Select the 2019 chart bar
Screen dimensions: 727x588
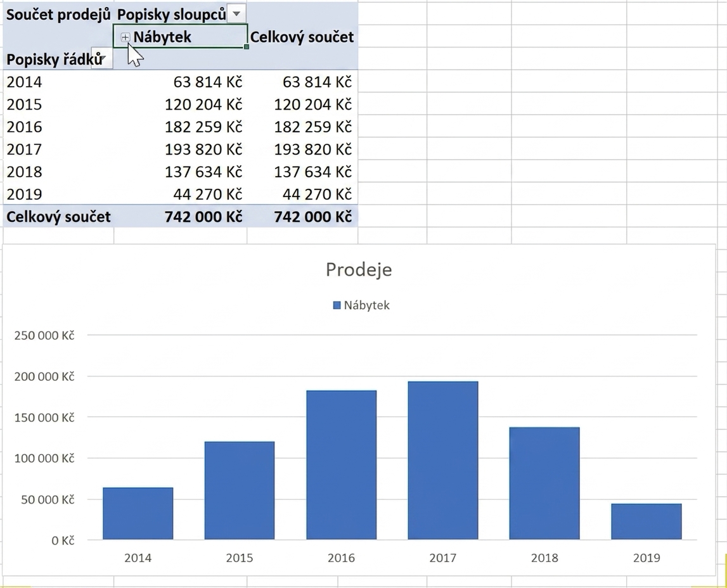(647, 521)
